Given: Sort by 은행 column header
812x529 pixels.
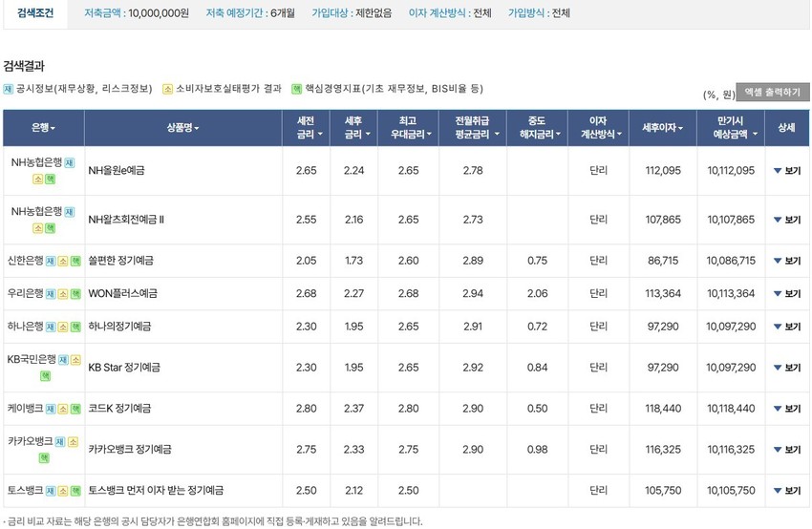Looking at the screenshot, I should pos(44,127).
